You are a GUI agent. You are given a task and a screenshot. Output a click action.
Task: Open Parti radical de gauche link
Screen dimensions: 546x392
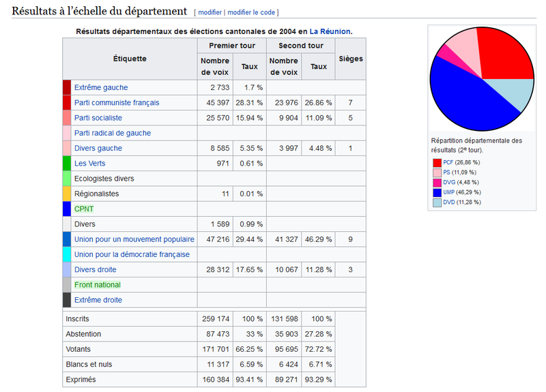pos(113,133)
